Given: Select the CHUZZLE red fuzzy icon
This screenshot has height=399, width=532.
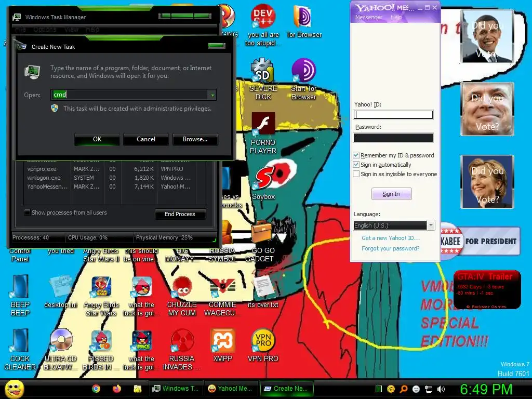Looking at the screenshot, I should point(182,296).
